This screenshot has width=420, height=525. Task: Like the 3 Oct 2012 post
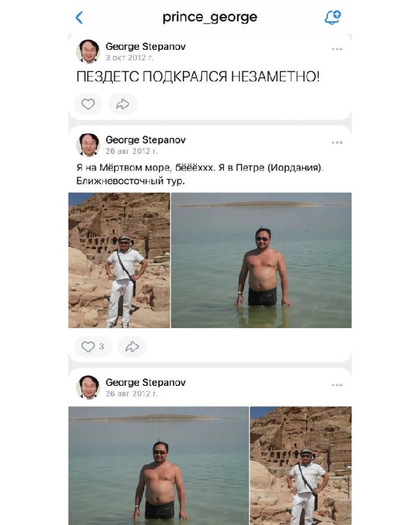pos(88,104)
